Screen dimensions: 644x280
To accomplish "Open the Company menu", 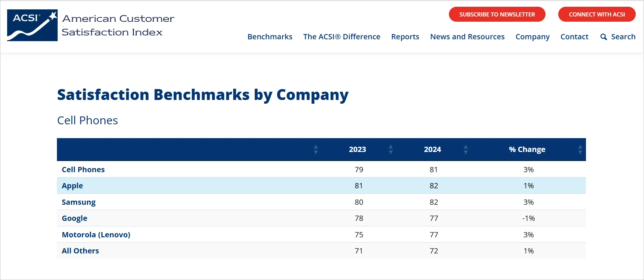I will tap(532, 37).
